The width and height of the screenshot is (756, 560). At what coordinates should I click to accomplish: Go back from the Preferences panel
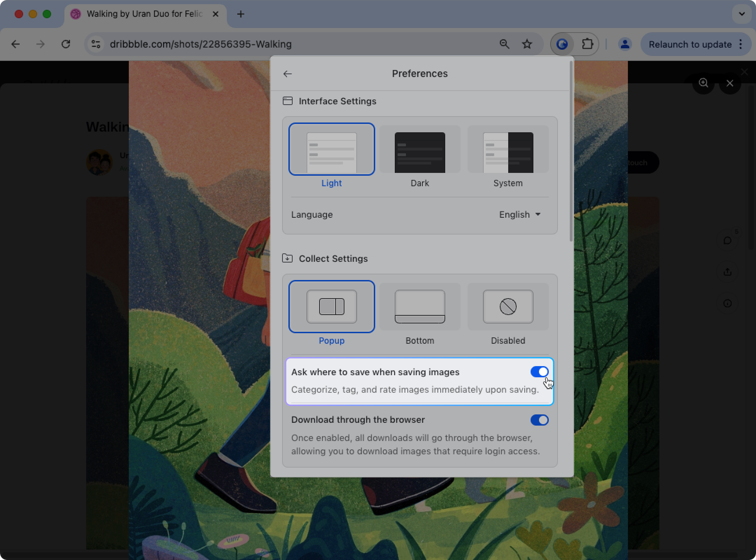[287, 74]
